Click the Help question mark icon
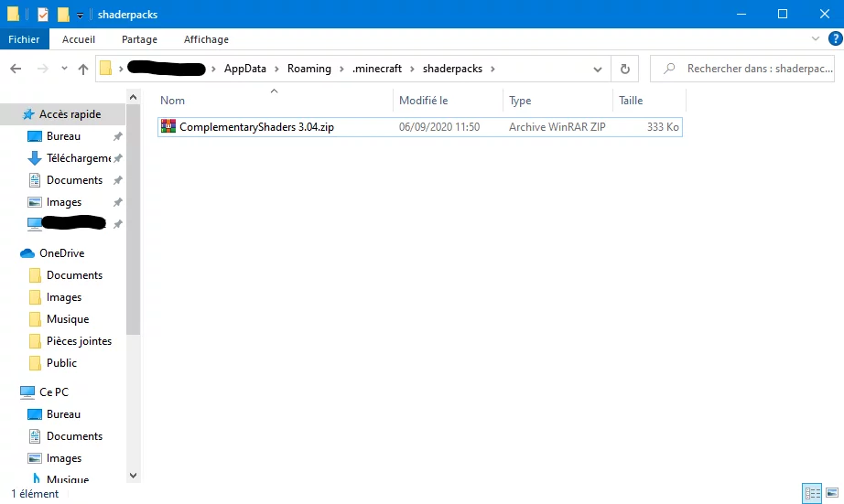 coord(832,39)
